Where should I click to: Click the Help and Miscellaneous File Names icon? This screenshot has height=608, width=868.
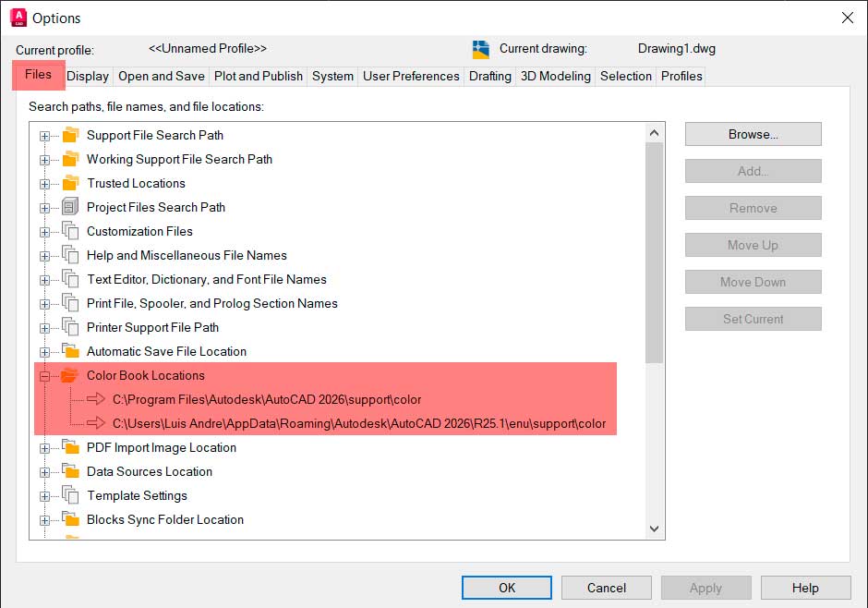70,255
